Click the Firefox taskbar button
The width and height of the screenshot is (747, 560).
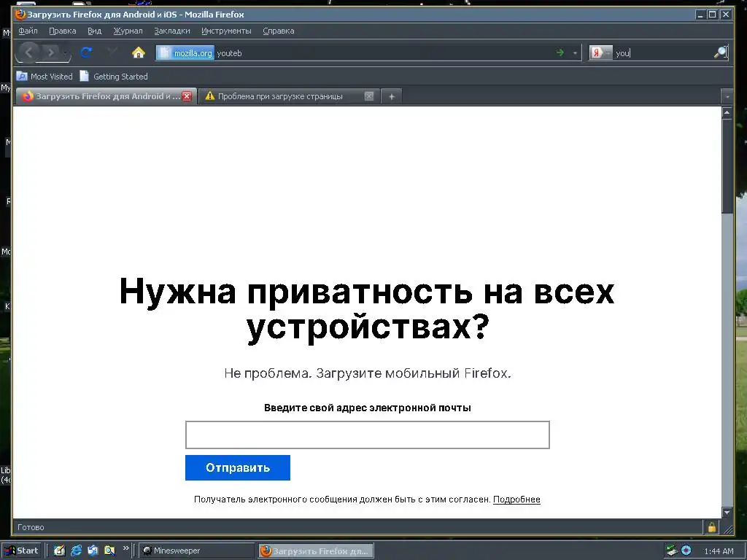point(317,551)
